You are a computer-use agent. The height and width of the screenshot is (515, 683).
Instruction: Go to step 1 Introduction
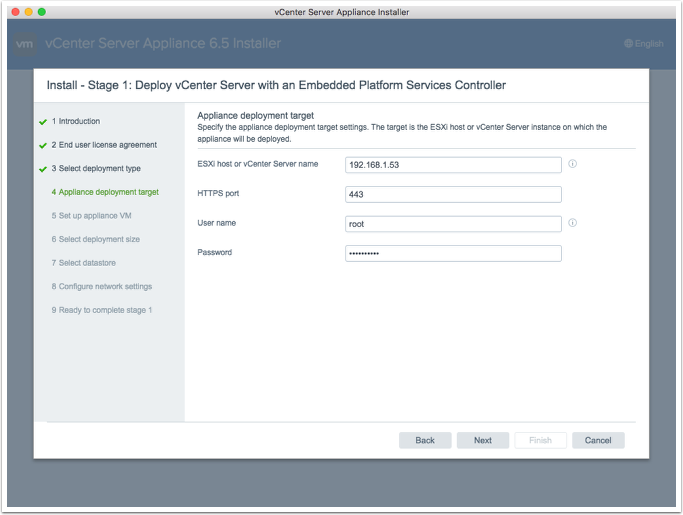[x=79, y=121]
